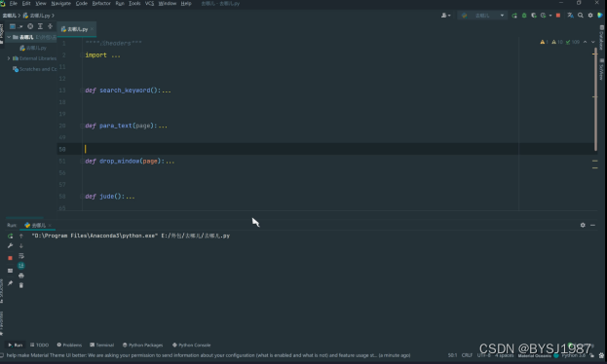Toggle soft-wrap in Run console
This screenshot has height=364, width=607.
coord(21,256)
